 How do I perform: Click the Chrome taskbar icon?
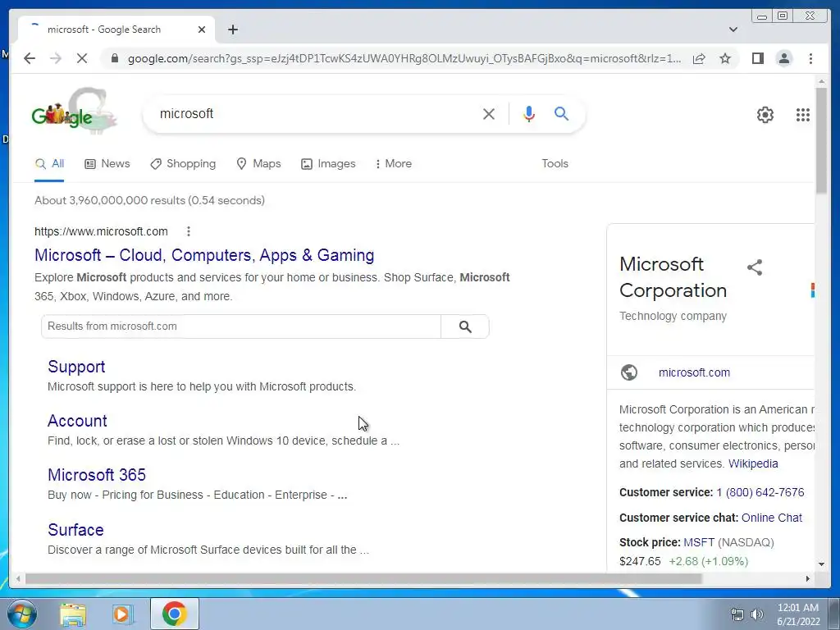tap(175, 614)
